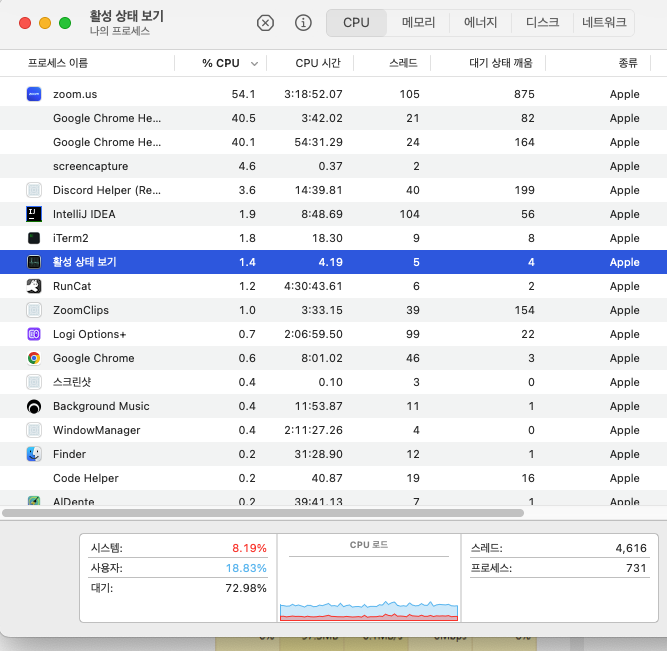Select the WindowManager process name
This screenshot has height=651, width=667.
point(97,430)
